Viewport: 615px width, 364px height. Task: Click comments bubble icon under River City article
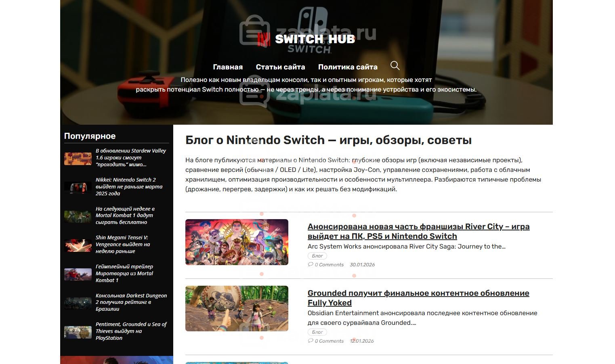[x=310, y=265]
